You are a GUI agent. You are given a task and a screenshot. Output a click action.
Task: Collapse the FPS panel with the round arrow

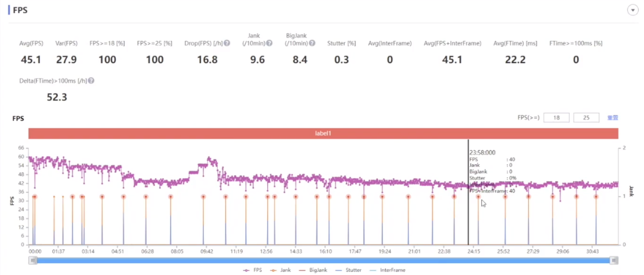click(x=633, y=11)
